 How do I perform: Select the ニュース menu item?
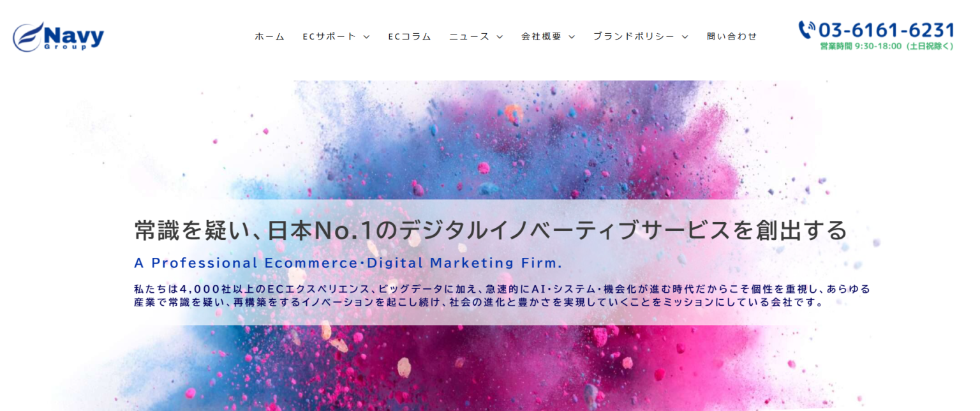[x=469, y=36]
